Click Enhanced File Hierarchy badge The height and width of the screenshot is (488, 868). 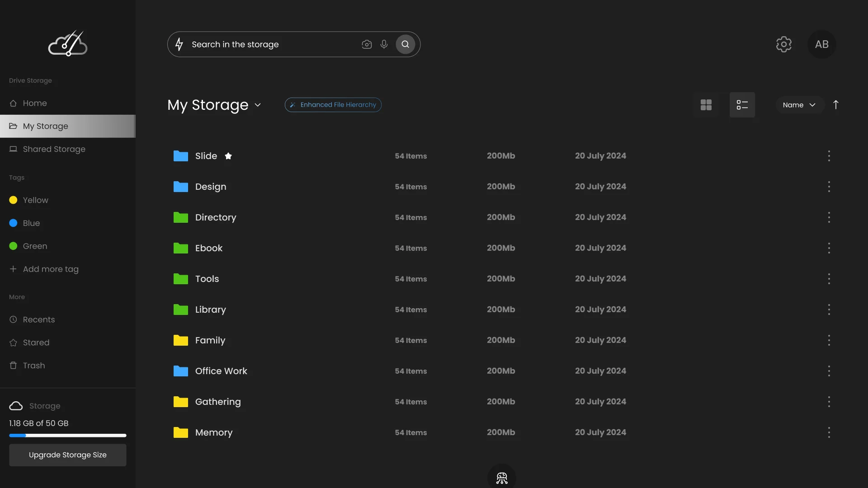(x=333, y=105)
